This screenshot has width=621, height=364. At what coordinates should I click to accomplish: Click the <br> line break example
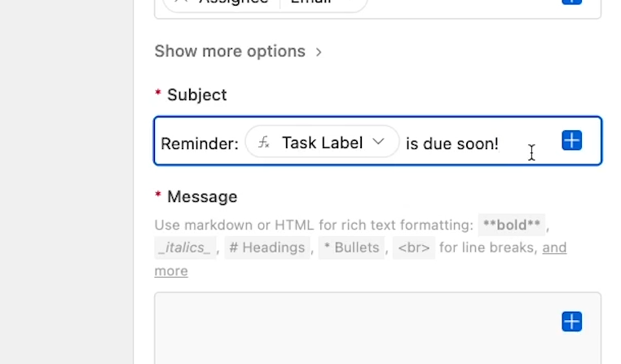tap(413, 248)
